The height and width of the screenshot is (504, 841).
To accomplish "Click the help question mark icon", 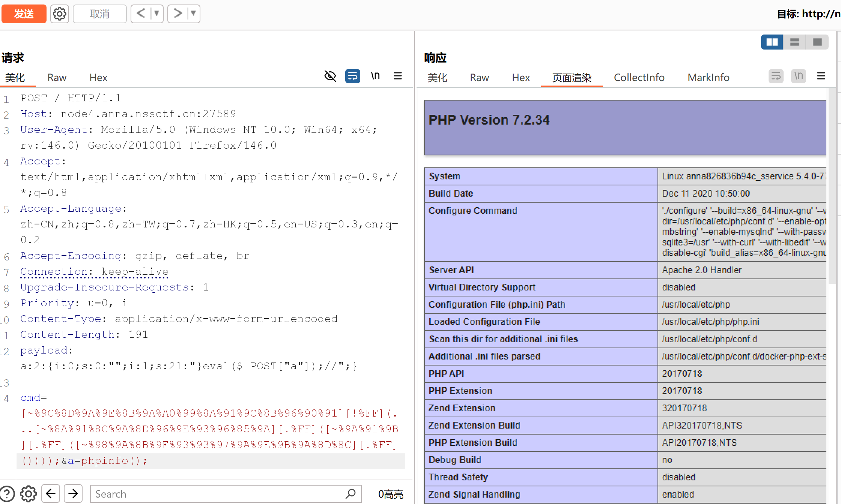I will pyautogui.click(x=7, y=493).
